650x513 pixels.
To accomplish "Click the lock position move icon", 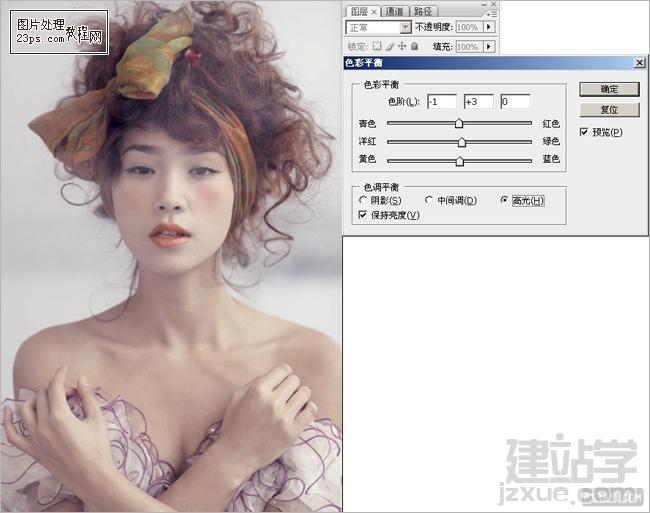I will [402, 46].
